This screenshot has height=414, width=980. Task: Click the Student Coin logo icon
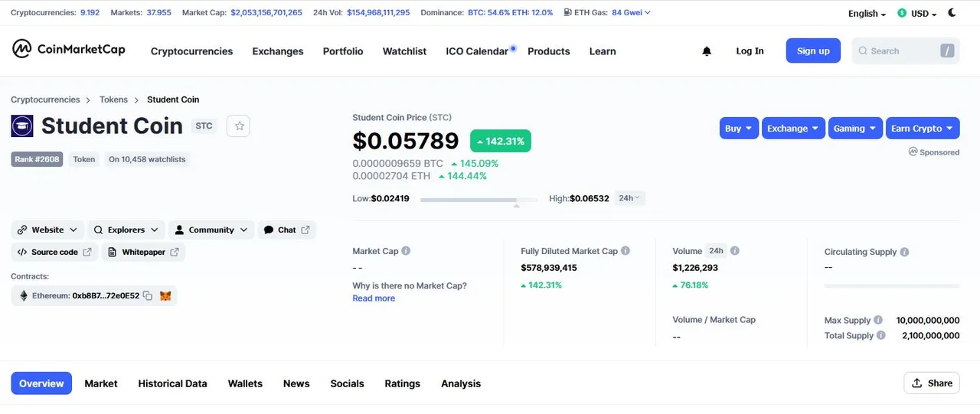(x=22, y=126)
